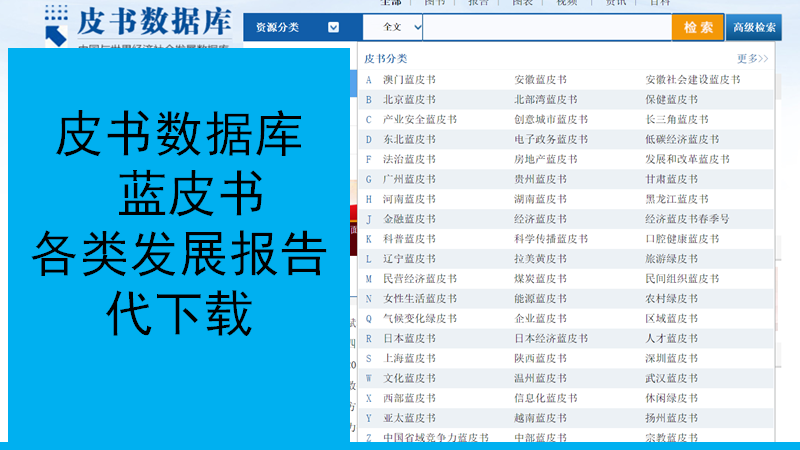Image resolution: width=800 pixels, height=450 pixels.
Task: Select 科普蓝皮书
Action: point(409,239)
